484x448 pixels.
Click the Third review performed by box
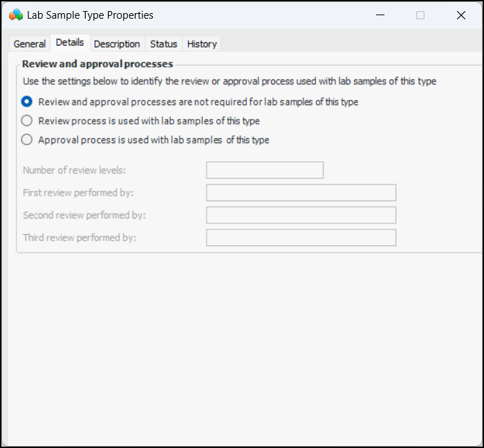tap(301, 238)
